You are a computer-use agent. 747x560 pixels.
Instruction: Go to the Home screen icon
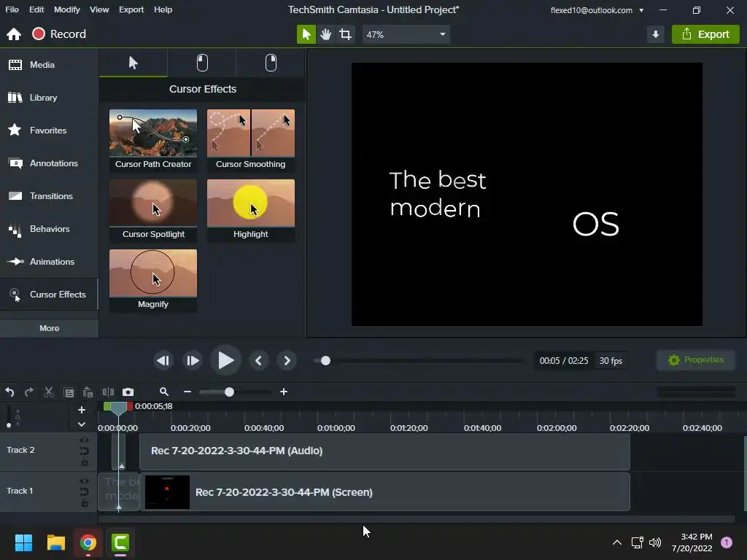tap(14, 34)
